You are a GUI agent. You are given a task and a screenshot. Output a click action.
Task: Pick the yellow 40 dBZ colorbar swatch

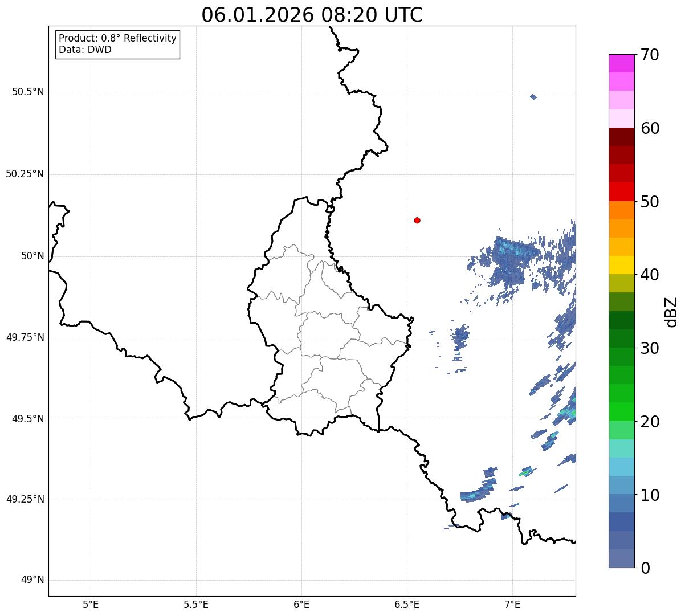coord(621,265)
